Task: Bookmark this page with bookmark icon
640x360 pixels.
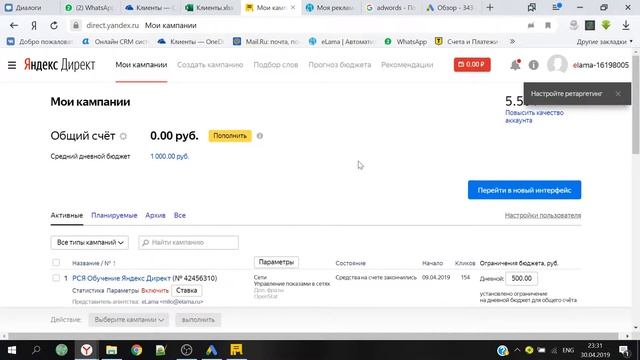Action: [548, 25]
